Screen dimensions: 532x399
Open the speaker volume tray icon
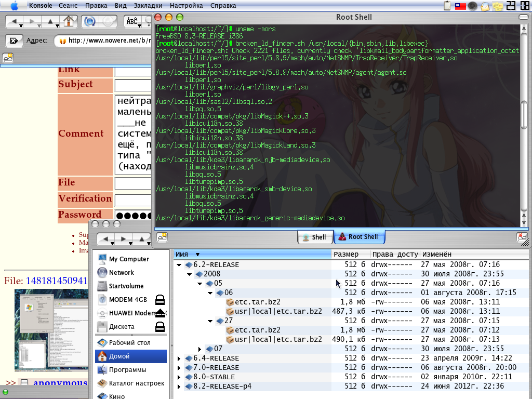pos(473,6)
